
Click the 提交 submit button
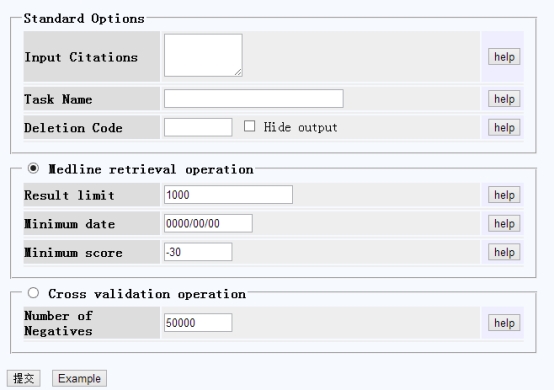tap(24, 378)
